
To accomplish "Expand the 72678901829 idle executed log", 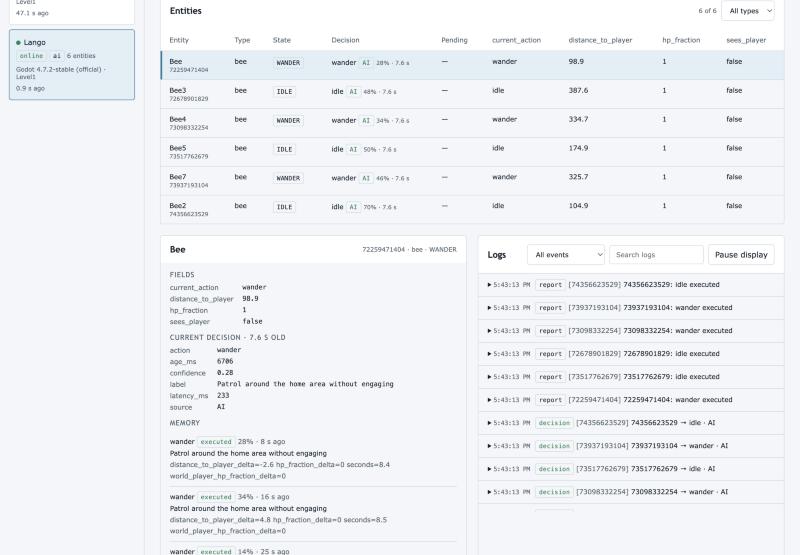I will coord(631,354).
